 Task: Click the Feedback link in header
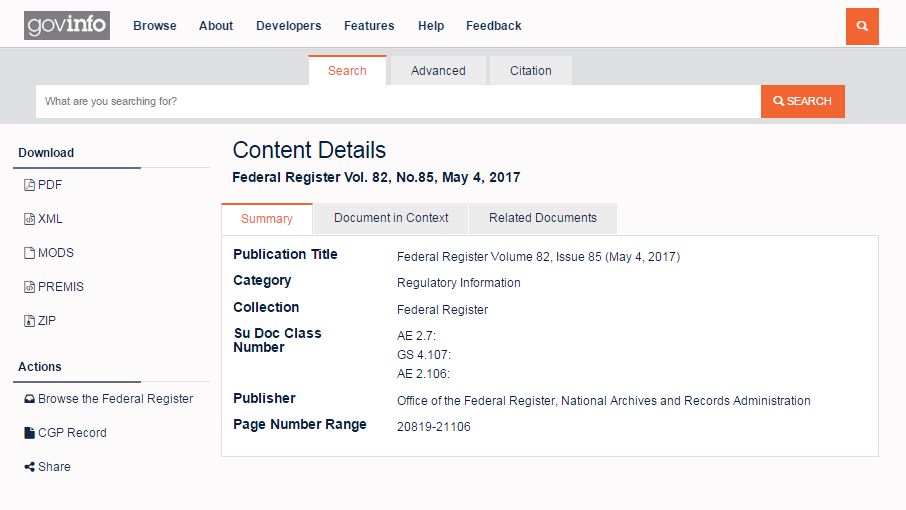(493, 26)
